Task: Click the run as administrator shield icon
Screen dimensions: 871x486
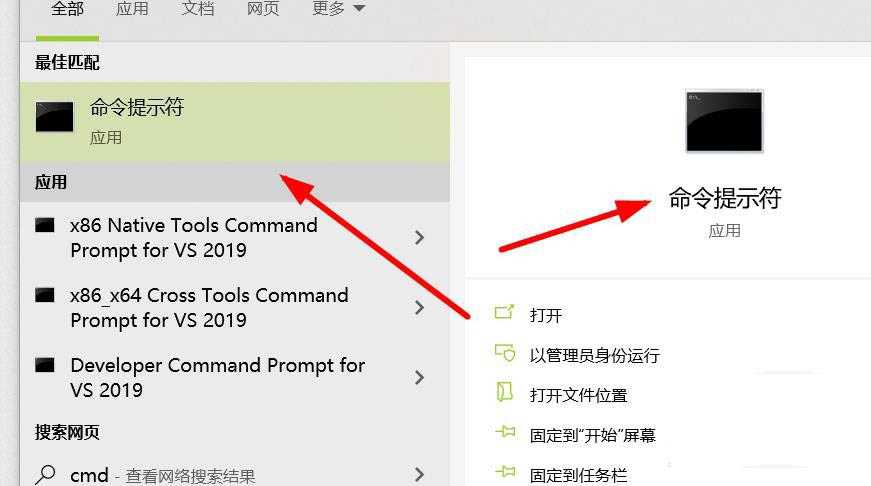Action: coord(505,352)
